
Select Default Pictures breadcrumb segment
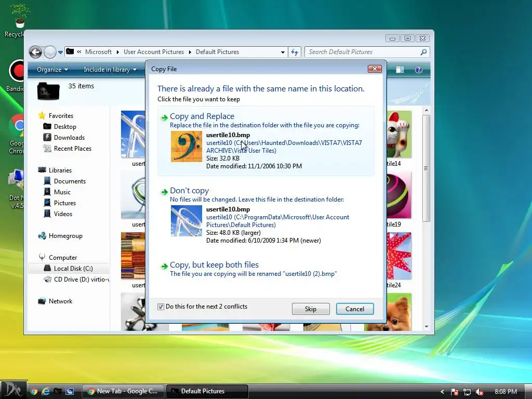click(x=218, y=52)
